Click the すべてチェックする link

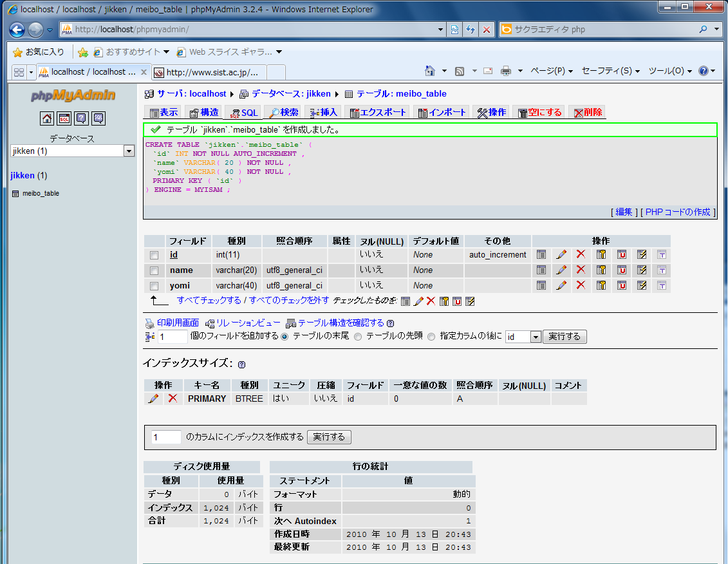click(209, 300)
